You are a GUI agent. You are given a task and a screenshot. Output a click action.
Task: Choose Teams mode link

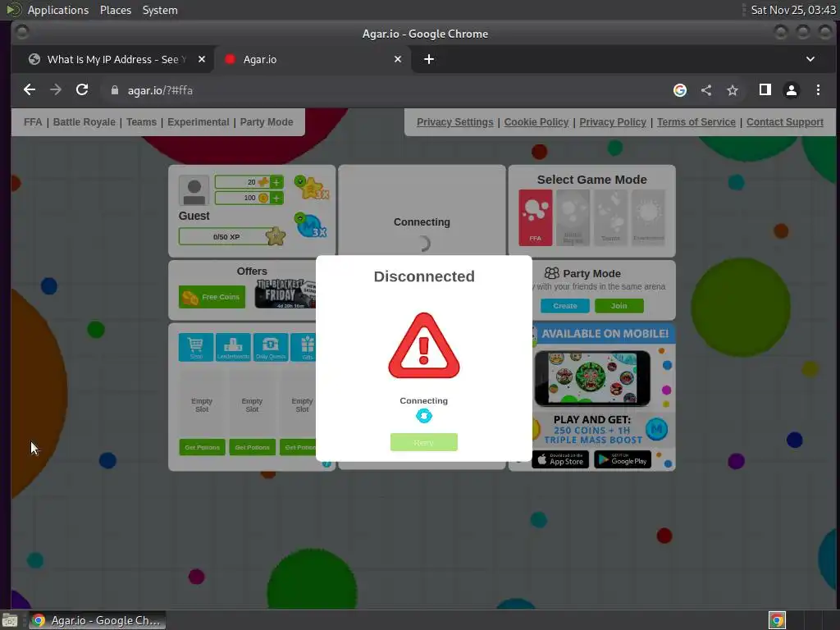pos(141,122)
